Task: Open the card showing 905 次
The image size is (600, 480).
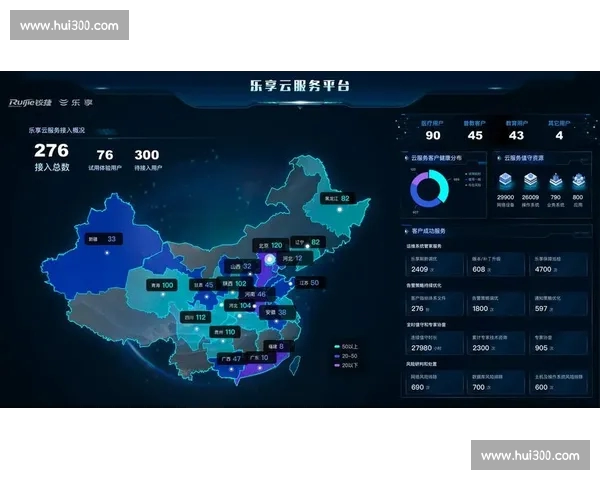Action: point(558,343)
